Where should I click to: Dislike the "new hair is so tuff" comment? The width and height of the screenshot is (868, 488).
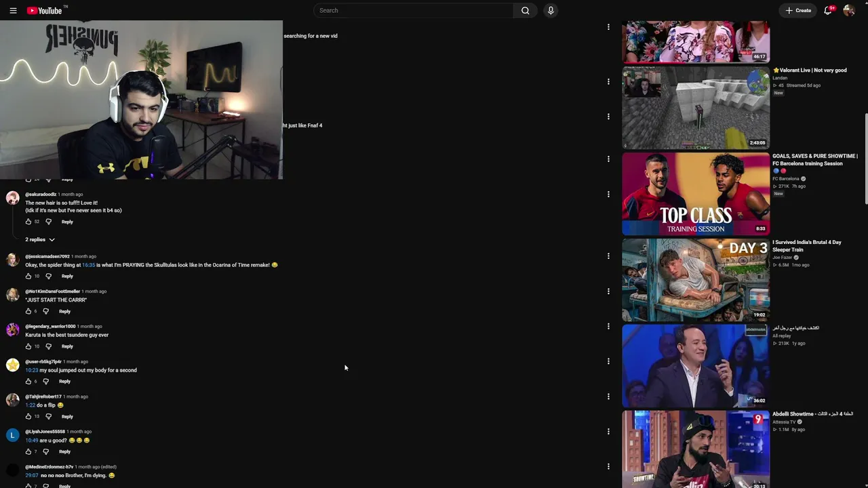[x=48, y=222]
